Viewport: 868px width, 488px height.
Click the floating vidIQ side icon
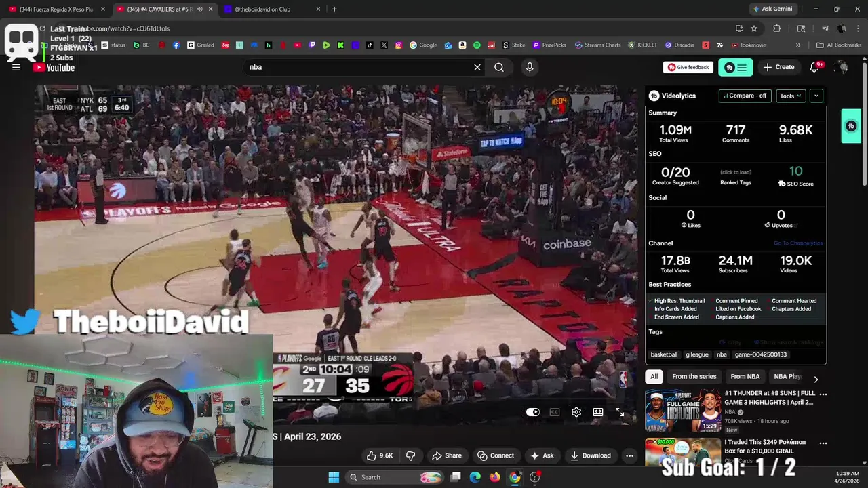pos(851,126)
